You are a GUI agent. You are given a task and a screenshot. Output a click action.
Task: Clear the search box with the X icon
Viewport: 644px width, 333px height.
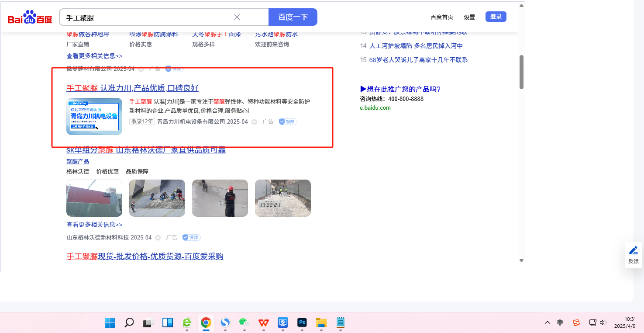[x=237, y=17]
